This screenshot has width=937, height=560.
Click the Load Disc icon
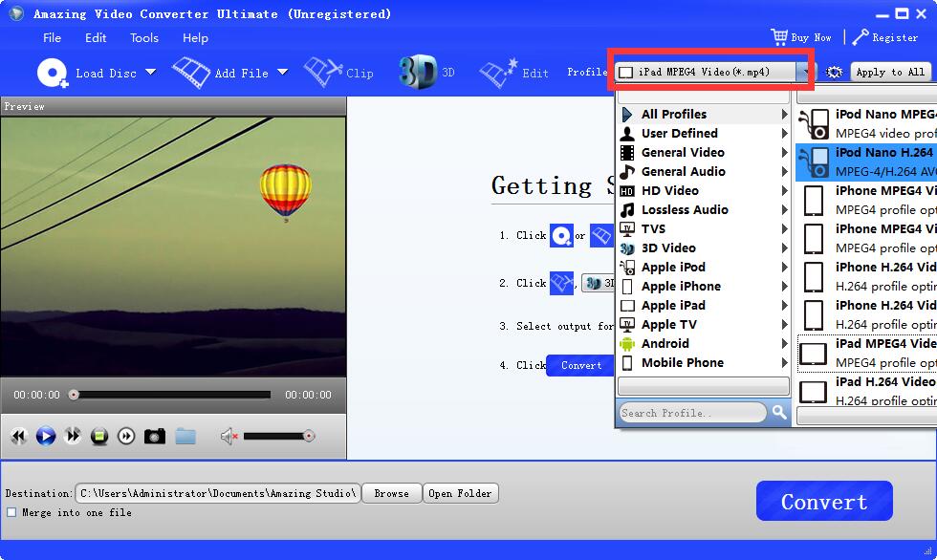[x=53, y=73]
